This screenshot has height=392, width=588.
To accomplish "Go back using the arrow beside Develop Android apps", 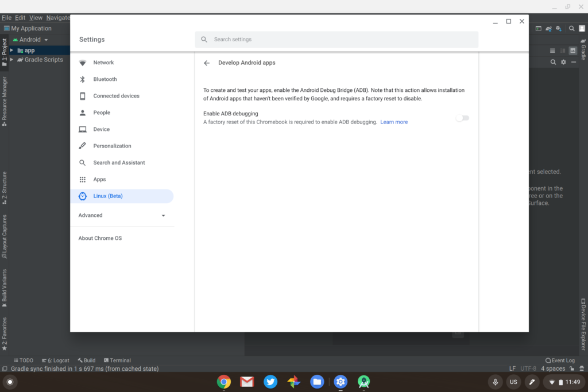I will click(x=207, y=63).
